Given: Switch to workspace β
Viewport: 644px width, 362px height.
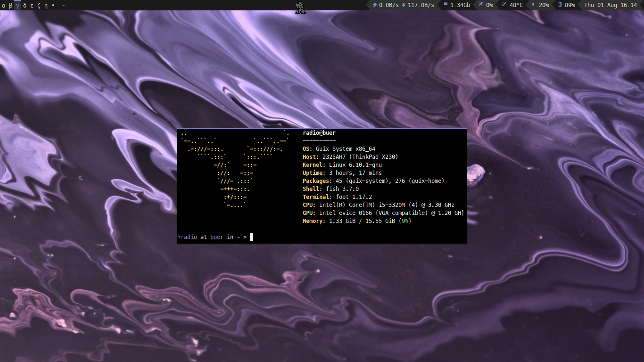Looking at the screenshot, I should (x=11, y=5).
